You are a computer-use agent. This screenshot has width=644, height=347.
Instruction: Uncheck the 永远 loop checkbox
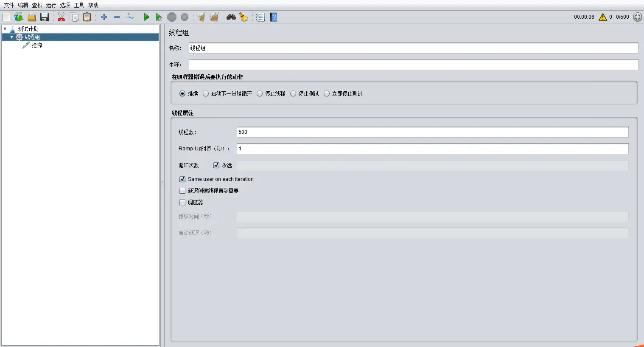[x=216, y=165]
